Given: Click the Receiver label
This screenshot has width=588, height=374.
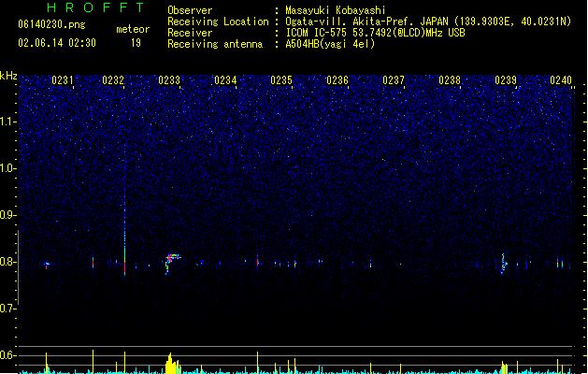Looking at the screenshot, I should tap(190, 33).
